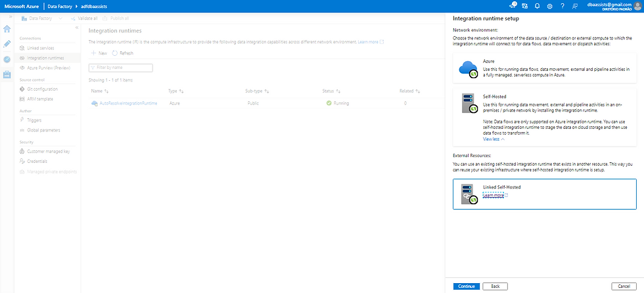The height and width of the screenshot is (293, 644).
Task: Click the Continue button
Action: point(467,286)
